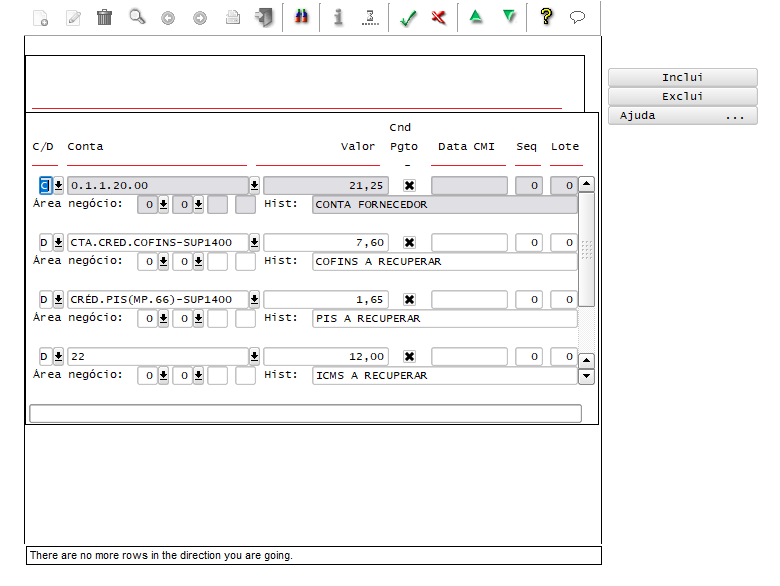Viewport: 780px width, 586px height.
Task: Click the Hist field CONTA FORNECEDOR
Action: [x=445, y=204]
